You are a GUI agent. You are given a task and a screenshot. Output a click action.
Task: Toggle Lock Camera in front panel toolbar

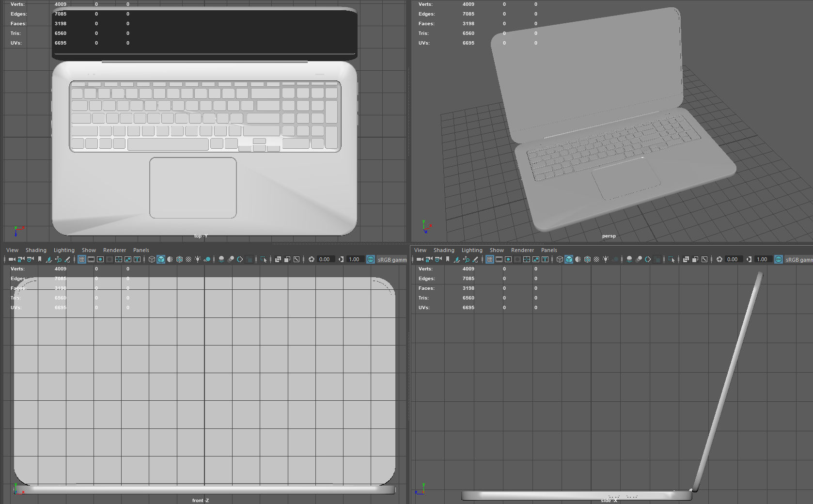(x=21, y=259)
